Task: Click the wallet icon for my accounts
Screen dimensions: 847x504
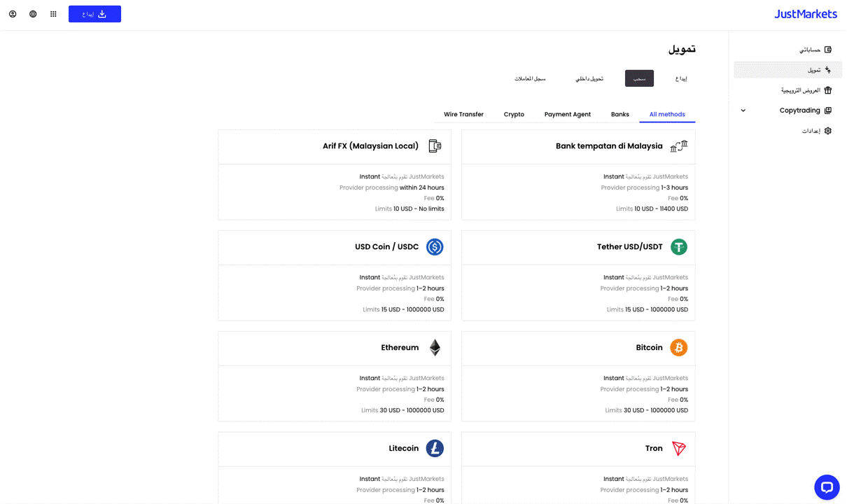Action: 828,50
